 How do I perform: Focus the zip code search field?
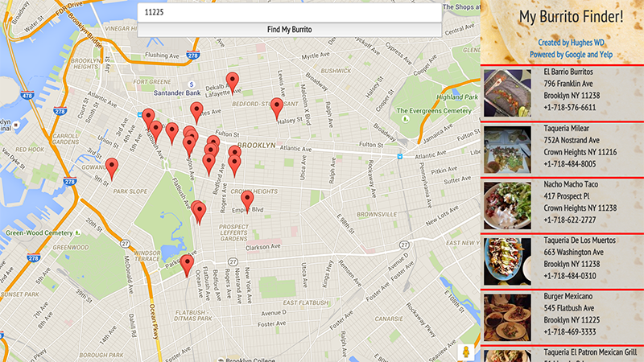coord(290,12)
